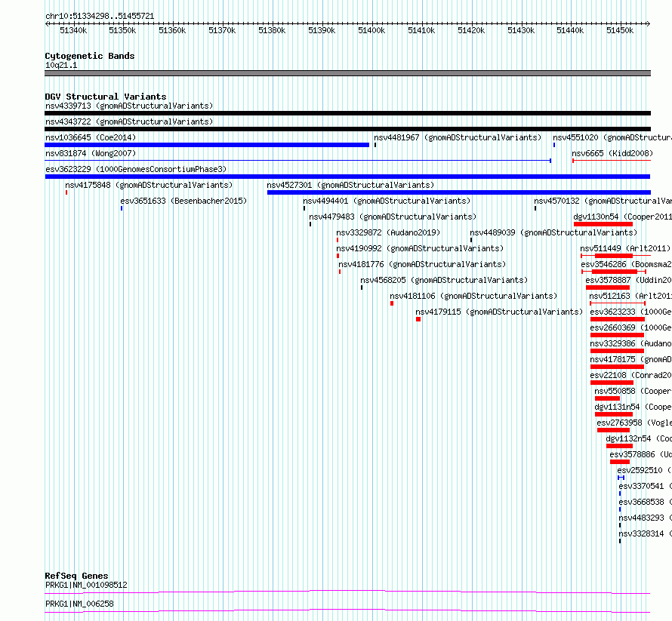Click nsv4175848 variant label
The image size is (672, 621).
click(x=149, y=185)
